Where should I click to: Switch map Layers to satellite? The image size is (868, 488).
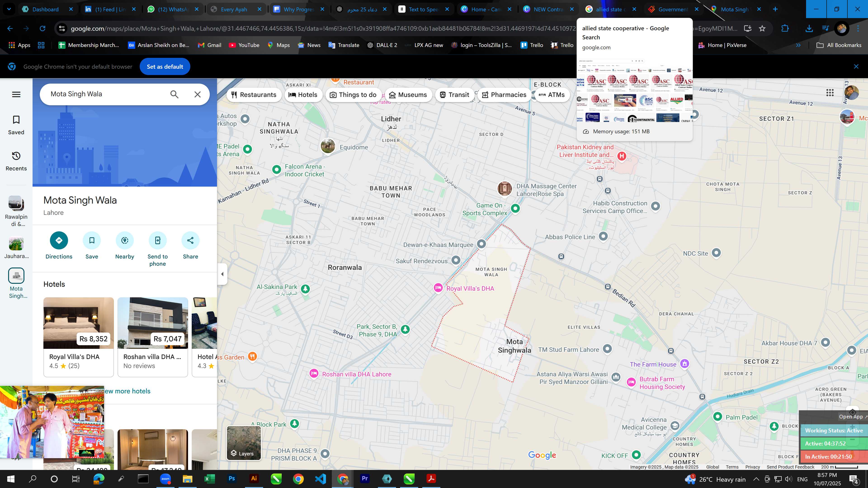[x=244, y=443]
